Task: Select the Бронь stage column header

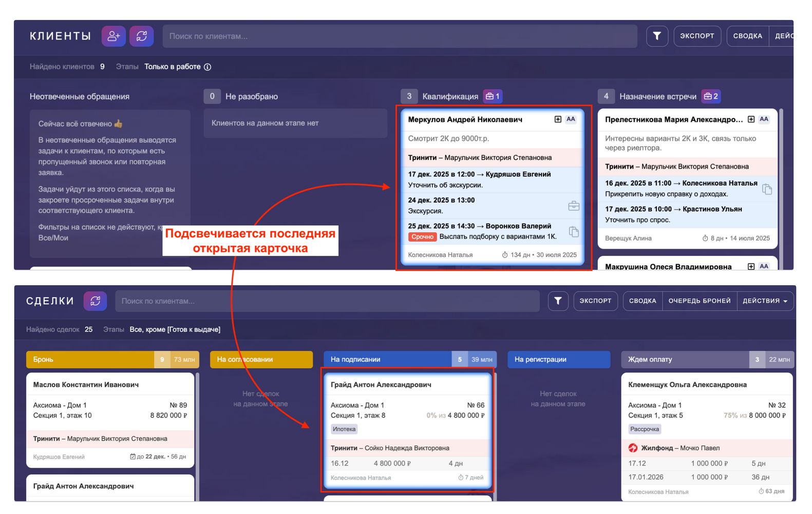Action: click(112, 359)
